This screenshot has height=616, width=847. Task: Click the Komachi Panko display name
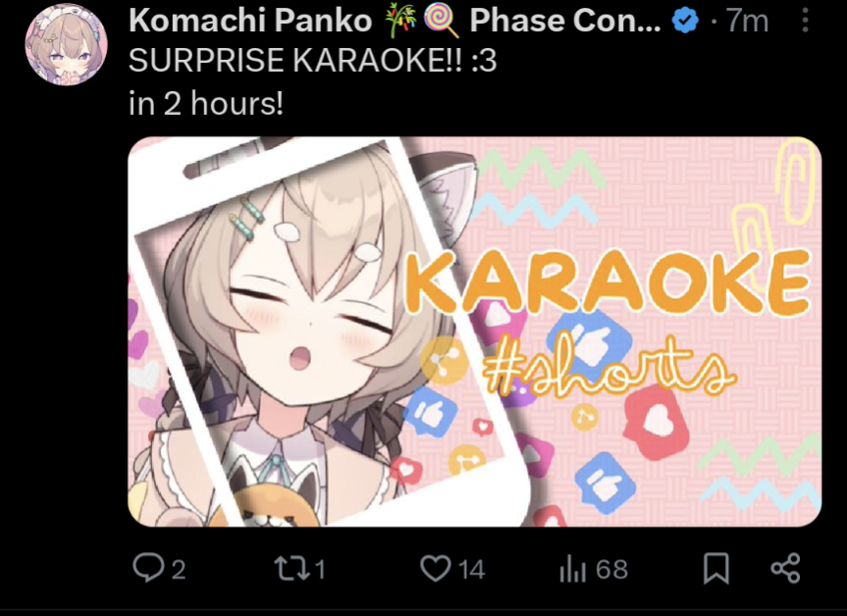pos(250,21)
